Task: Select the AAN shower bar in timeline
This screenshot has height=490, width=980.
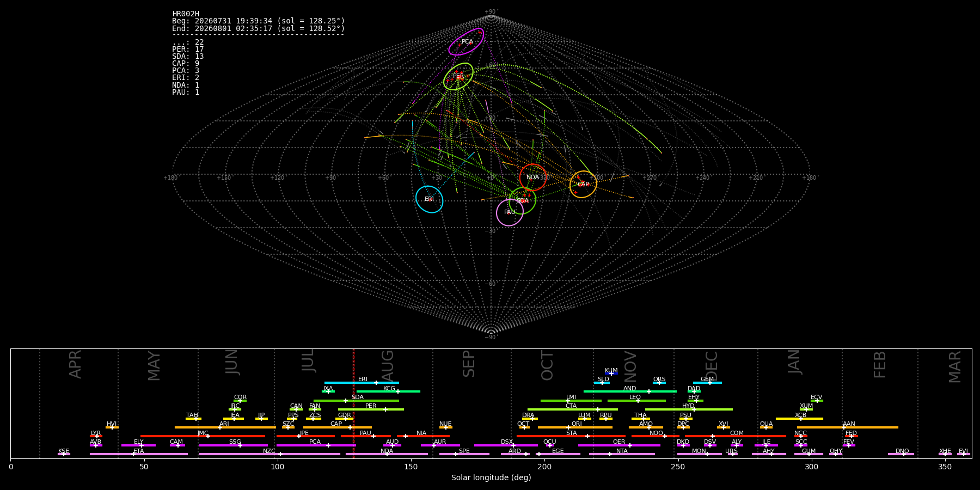Action: coord(848,427)
